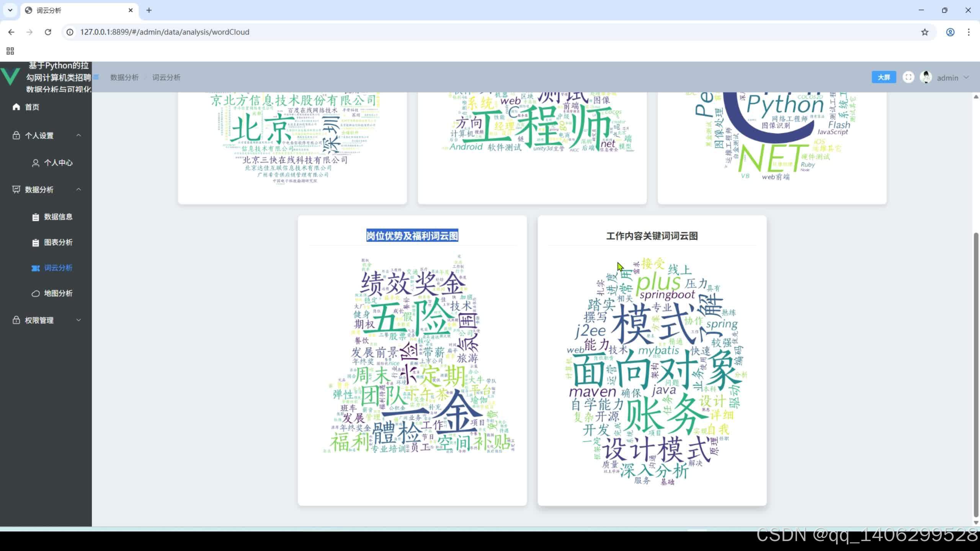The height and width of the screenshot is (551, 980).
Task: Open the tab search dropdown arrow
Action: (x=10, y=10)
